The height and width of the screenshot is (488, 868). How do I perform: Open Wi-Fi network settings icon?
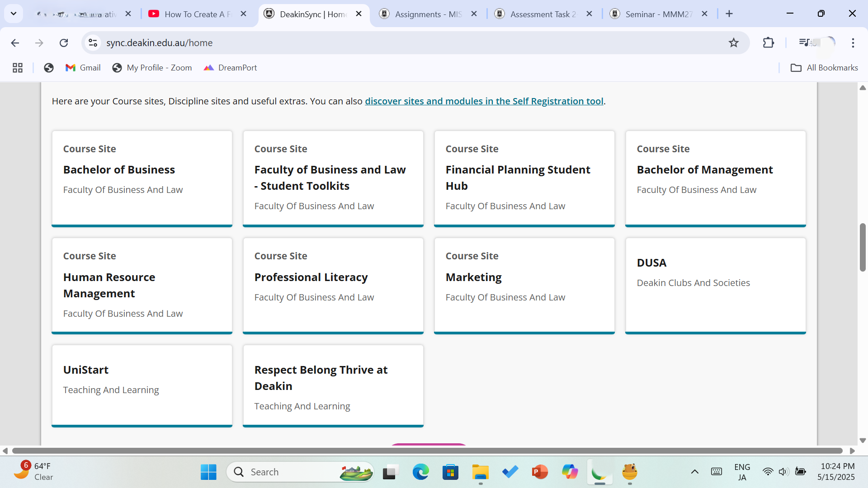(x=768, y=472)
